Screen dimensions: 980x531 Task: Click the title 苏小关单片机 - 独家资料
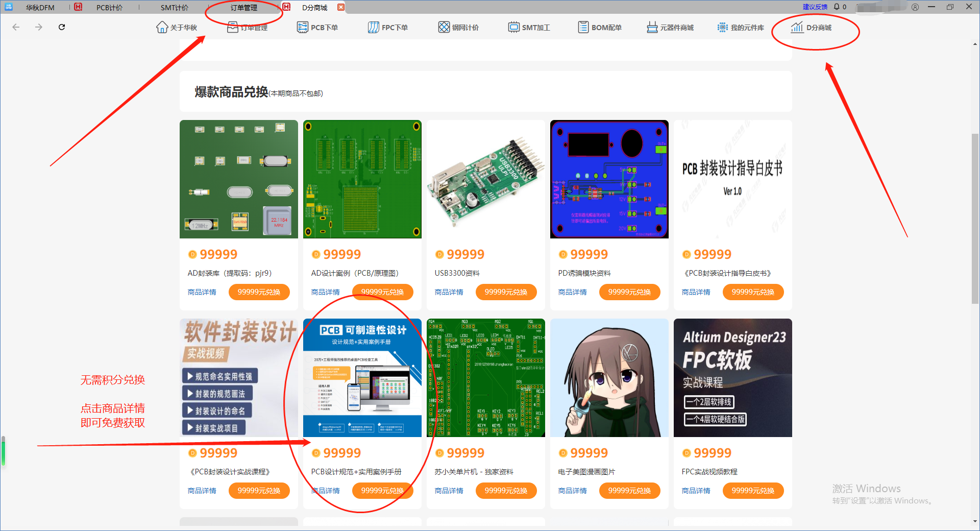coord(474,472)
